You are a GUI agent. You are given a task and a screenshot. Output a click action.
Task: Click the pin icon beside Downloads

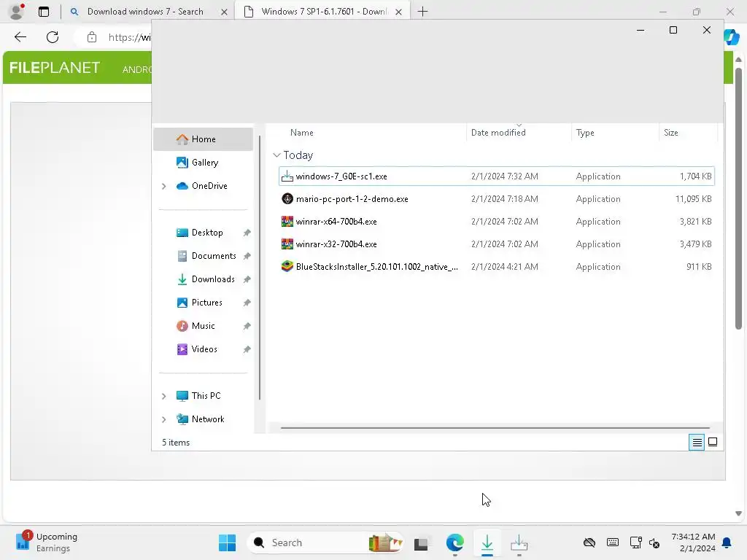click(x=247, y=279)
